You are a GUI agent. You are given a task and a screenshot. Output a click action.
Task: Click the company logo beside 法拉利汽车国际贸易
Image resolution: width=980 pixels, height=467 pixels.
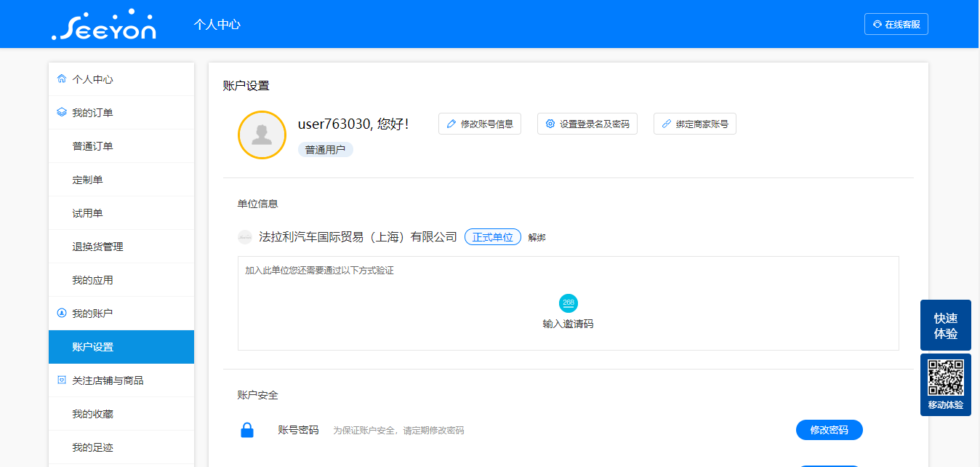click(245, 237)
